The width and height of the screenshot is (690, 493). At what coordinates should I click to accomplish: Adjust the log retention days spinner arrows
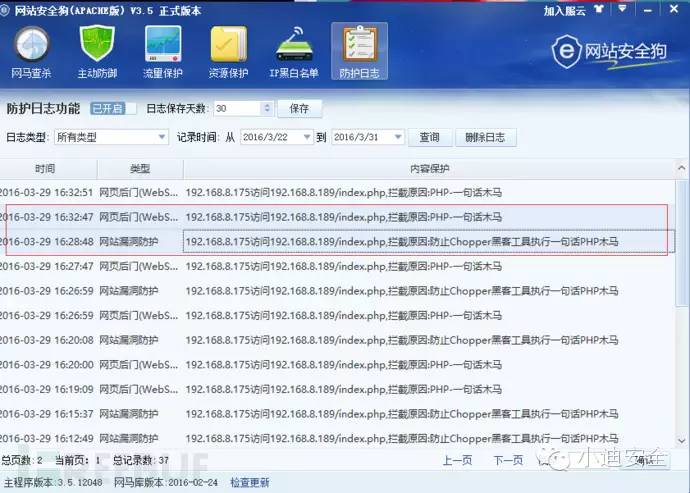coord(267,108)
